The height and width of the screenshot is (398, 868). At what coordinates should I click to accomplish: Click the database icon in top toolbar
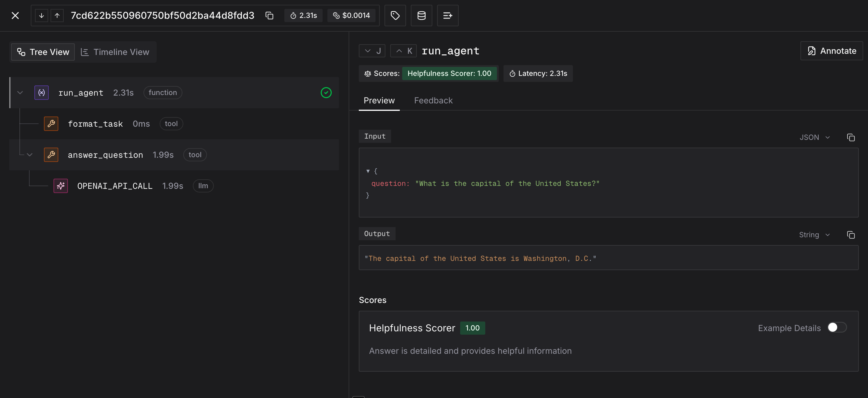(421, 16)
